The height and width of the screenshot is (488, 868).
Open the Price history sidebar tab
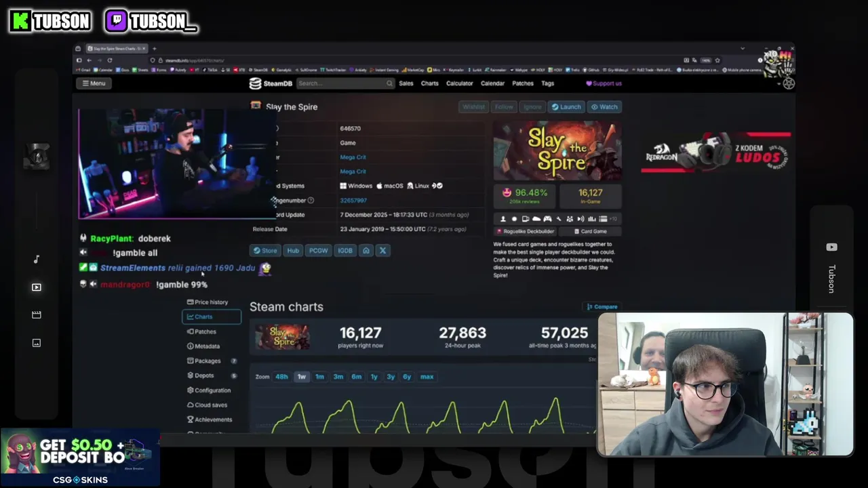point(211,302)
